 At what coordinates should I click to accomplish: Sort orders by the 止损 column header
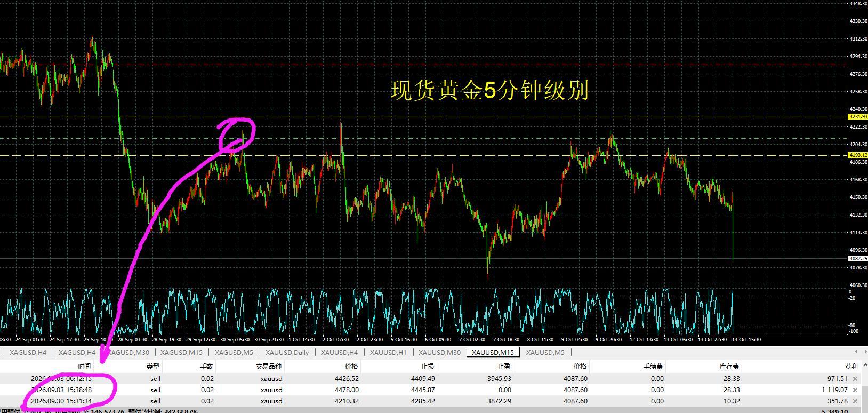point(428,367)
